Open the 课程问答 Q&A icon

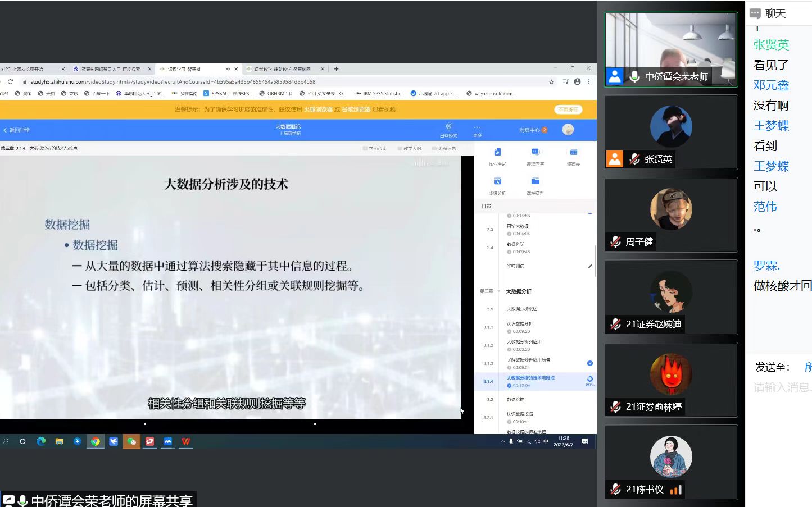[x=535, y=153]
